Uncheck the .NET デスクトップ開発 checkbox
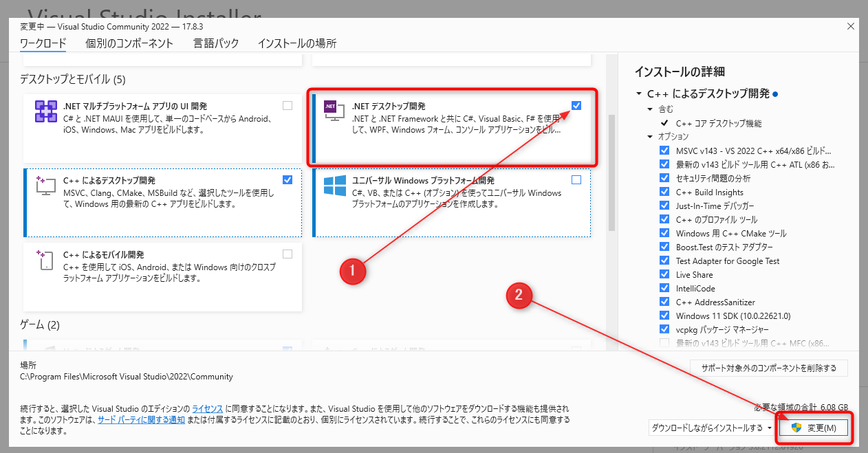868x453 pixels. 576,105
